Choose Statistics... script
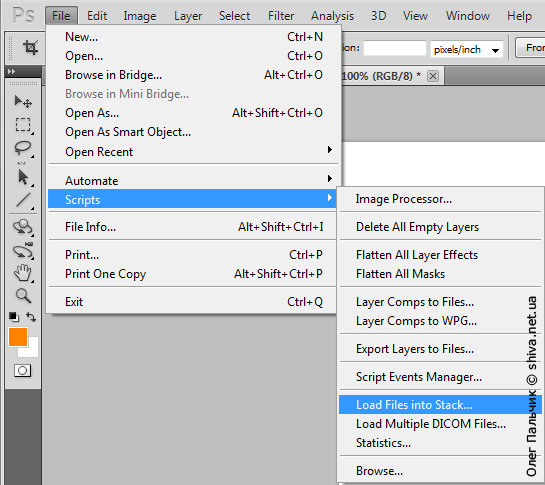Image resolution: width=545 pixels, height=485 pixels. coord(440,443)
